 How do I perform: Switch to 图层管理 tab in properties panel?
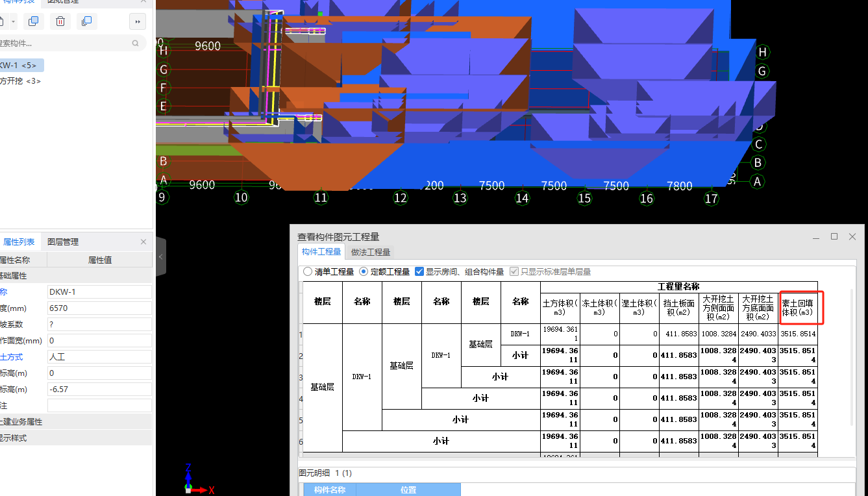63,242
